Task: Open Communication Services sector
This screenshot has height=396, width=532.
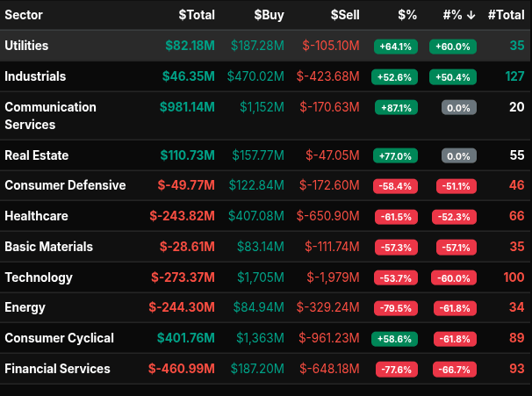Action: (50, 115)
